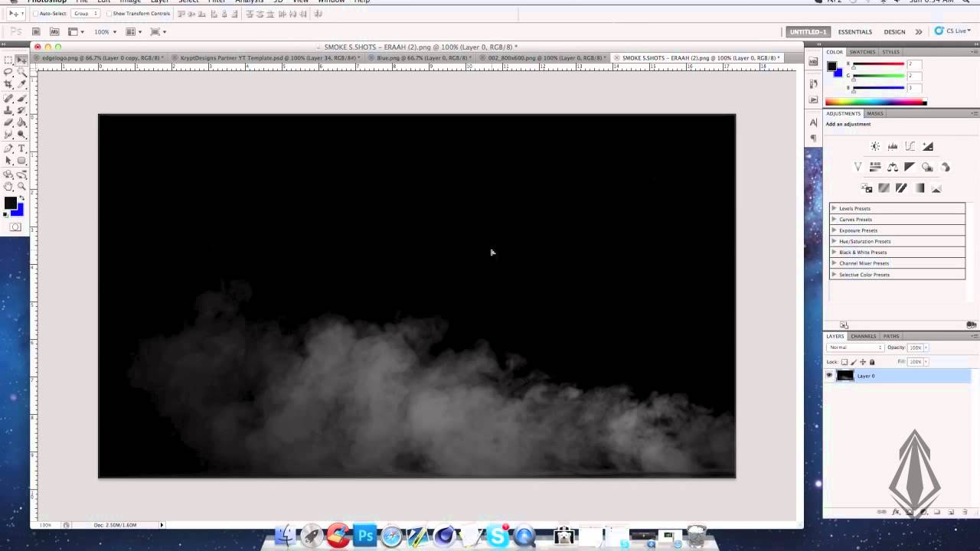The height and width of the screenshot is (551, 980).
Task: Open the layer Fill dropdown arrow
Action: click(926, 361)
